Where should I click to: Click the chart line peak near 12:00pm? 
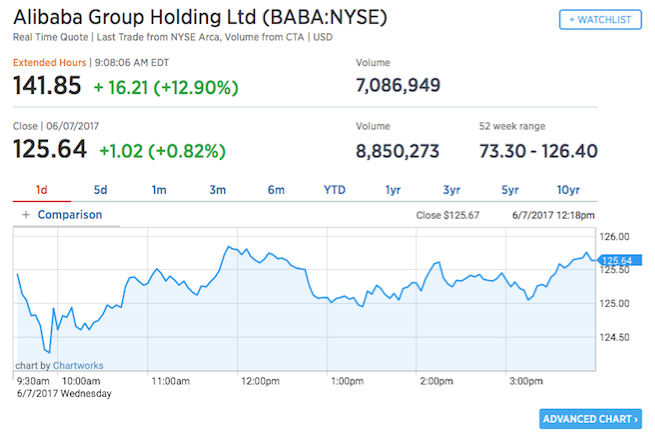228,247
